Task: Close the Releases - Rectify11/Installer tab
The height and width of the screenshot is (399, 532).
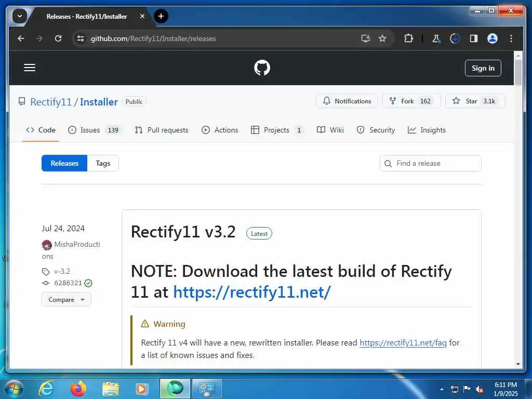Action: (x=142, y=16)
